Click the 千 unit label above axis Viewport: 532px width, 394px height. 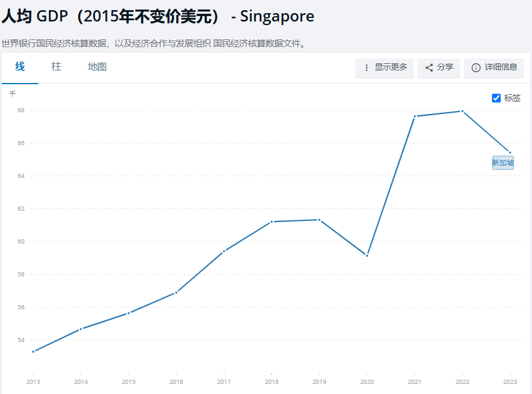[x=13, y=94]
